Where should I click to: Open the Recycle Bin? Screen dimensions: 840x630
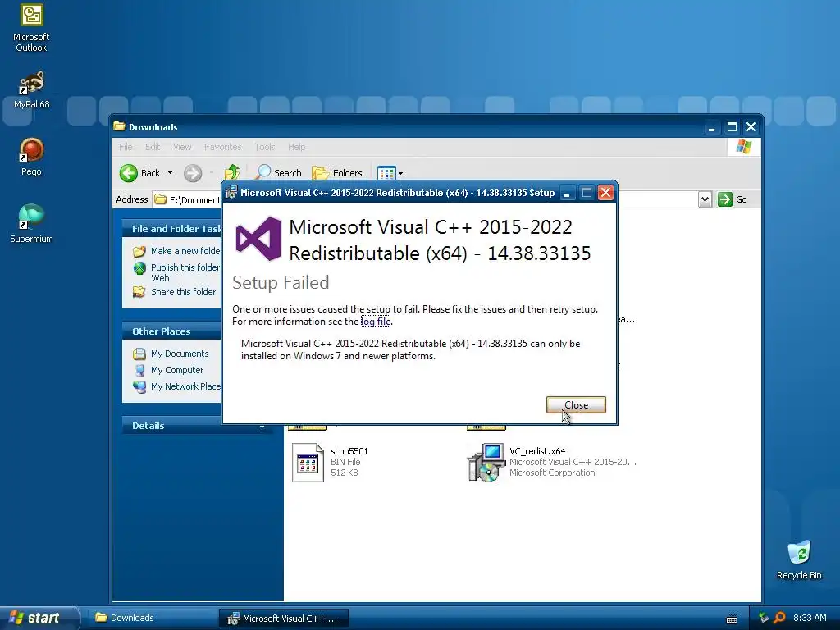(x=799, y=560)
